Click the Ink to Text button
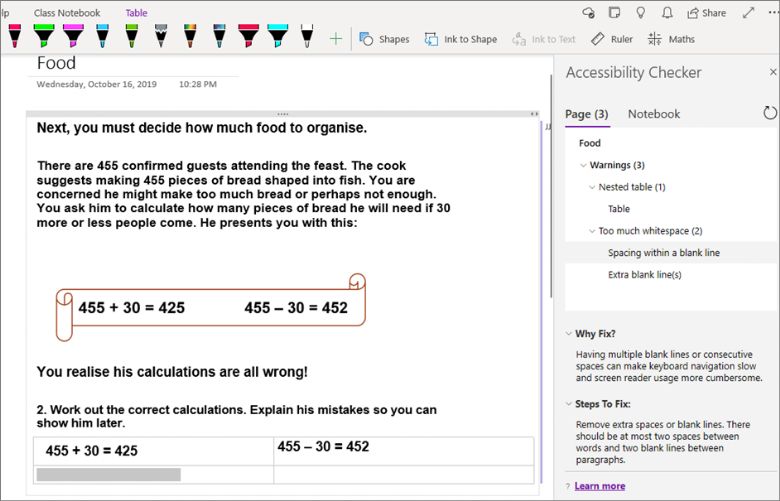Image resolution: width=780 pixels, height=501 pixels. [x=544, y=39]
